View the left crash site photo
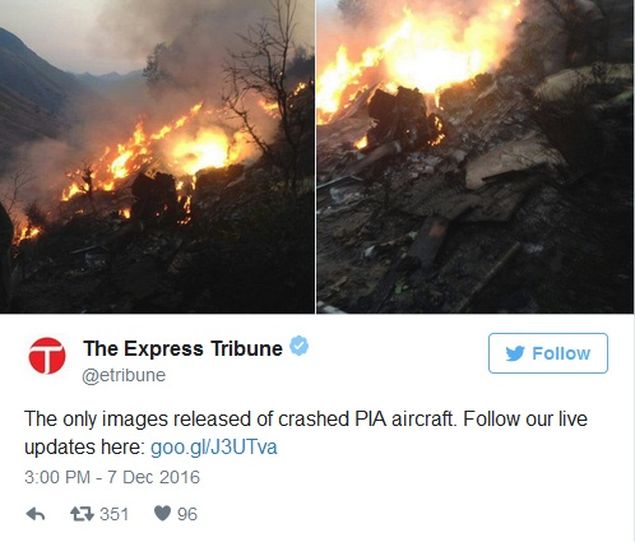This screenshot has height=542, width=635. 157,156
